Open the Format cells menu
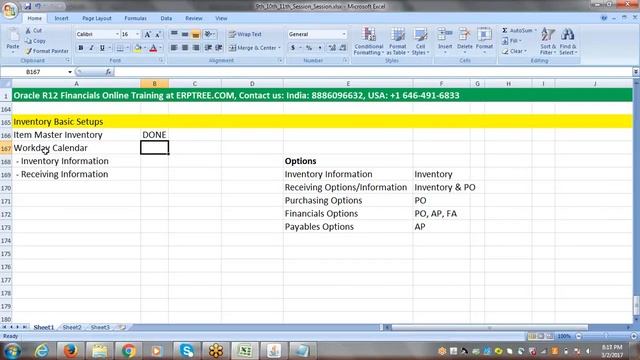Screen dimensions: 640x360 tap(484, 41)
